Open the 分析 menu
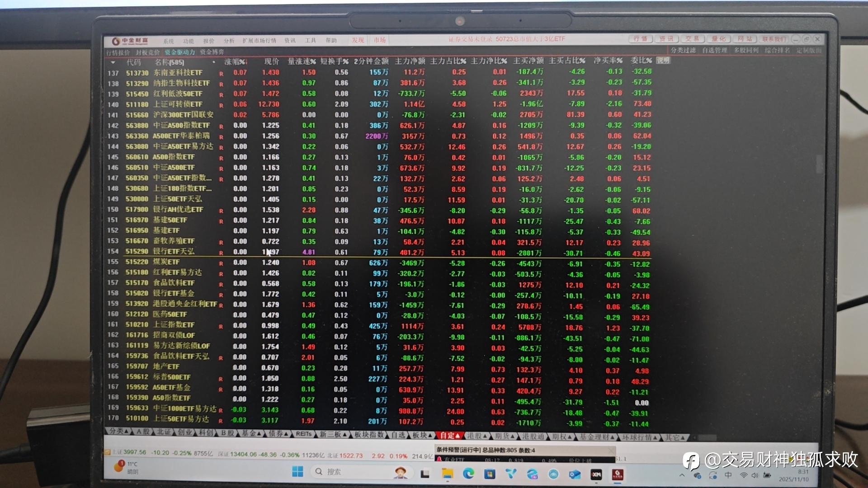This screenshot has width=868, height=488. pyautogui.click(x=229, y=41)
